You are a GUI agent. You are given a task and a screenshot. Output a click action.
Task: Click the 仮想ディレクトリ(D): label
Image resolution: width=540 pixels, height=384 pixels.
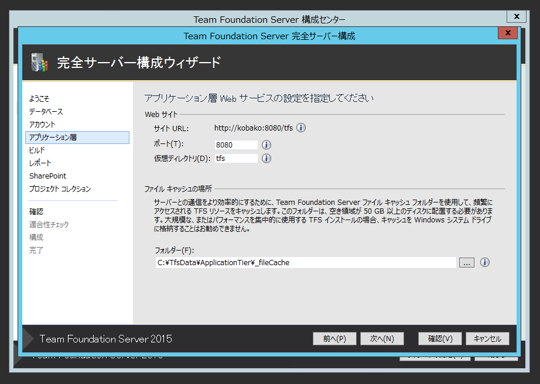(x=182, y=158)
